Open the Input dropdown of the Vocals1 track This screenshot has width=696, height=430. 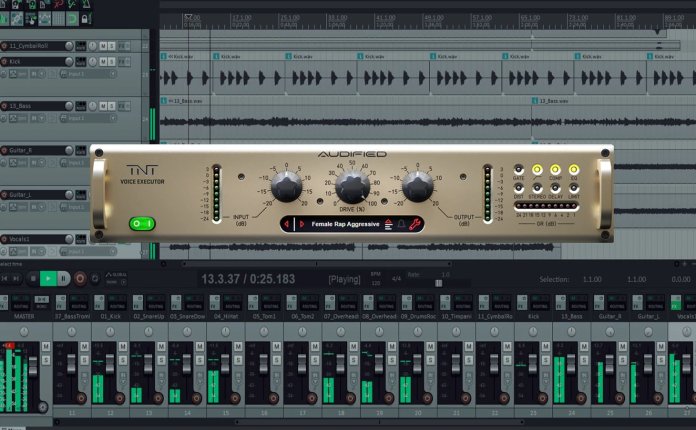(89, 251)
